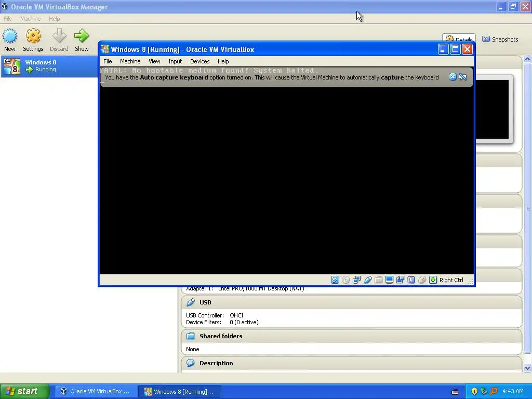Click the display status icon
The height and width of the screenshot is (399, 532).
(x=389, y=280)
